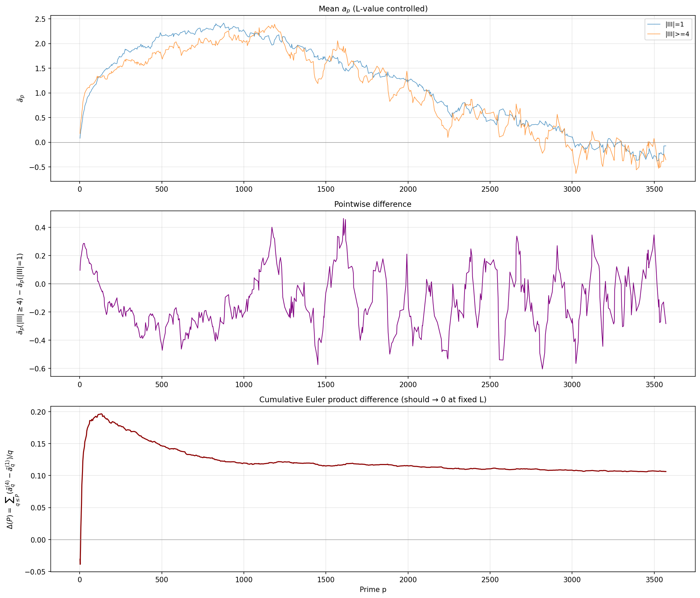Click the 0.20 tick on bottom plot
This screenshot has height=598, width=700.
[x=39, y=412]
